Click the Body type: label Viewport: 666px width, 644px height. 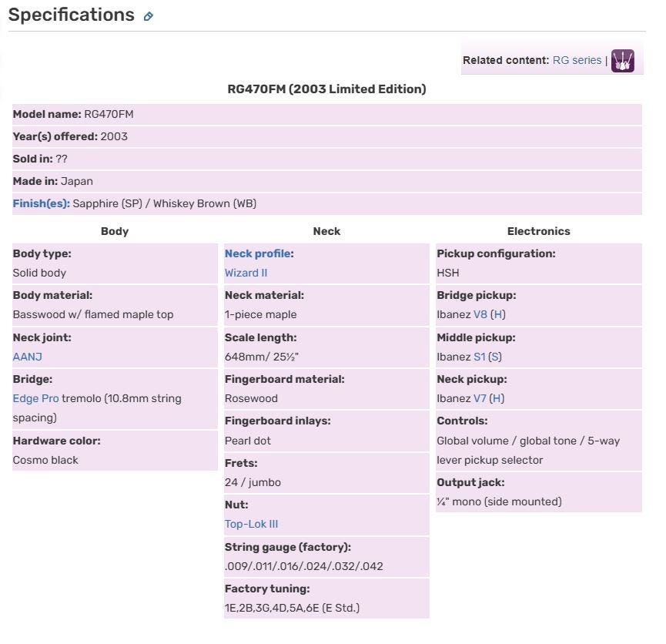tap(42, 253)
